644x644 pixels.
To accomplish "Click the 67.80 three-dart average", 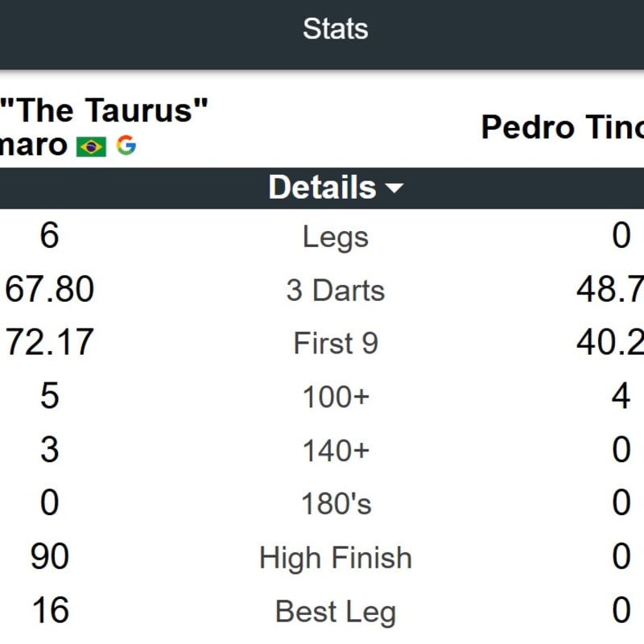I will [49, 289].
